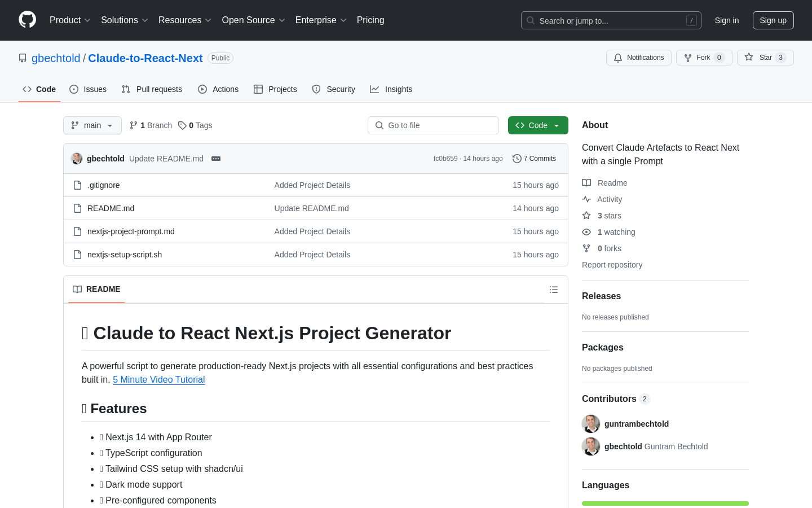Open the Contributors heading link
The image size is (812, 508).
609,399
